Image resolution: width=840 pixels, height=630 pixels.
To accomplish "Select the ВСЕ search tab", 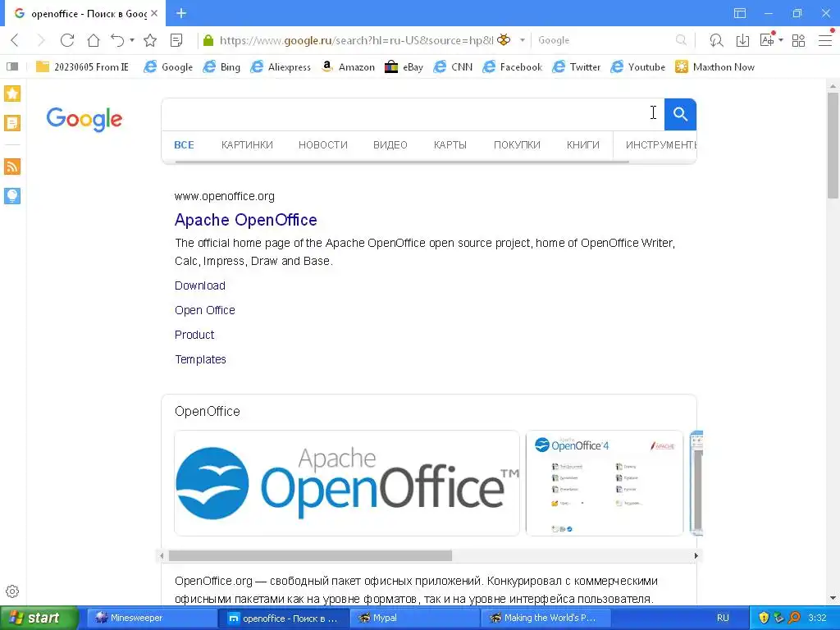I will pyautogui.click(x=184, y=144).
